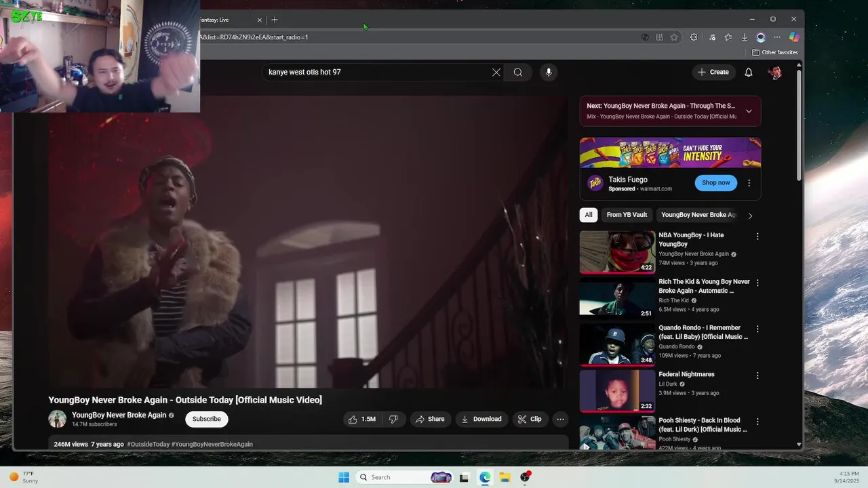This screenshot has width=868, height=488.
Task: Close the Fantasy: Live browser tab
Action: point(259,20)
